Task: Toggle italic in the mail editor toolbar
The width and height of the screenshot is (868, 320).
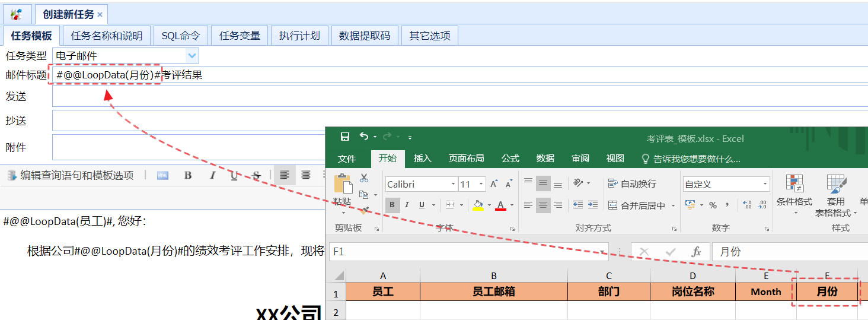Action: pyautogui.click(x=212, y=176)
